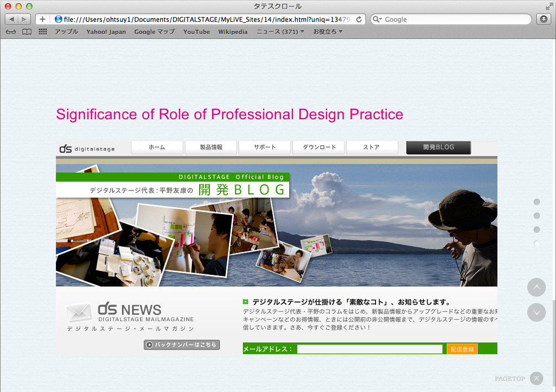Select second page indicator dot

(x=537, y=216)
